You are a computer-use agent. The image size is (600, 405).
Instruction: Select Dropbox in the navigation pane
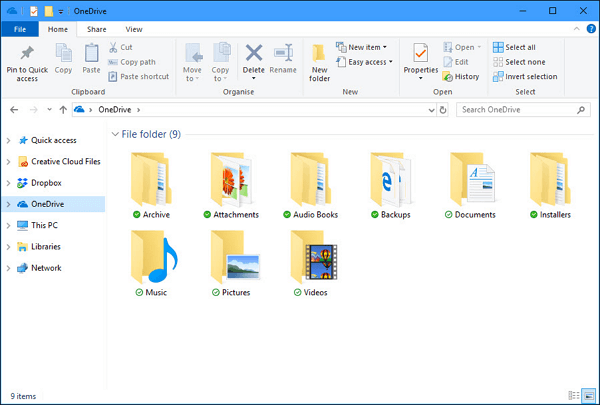[x=46, y=183]
